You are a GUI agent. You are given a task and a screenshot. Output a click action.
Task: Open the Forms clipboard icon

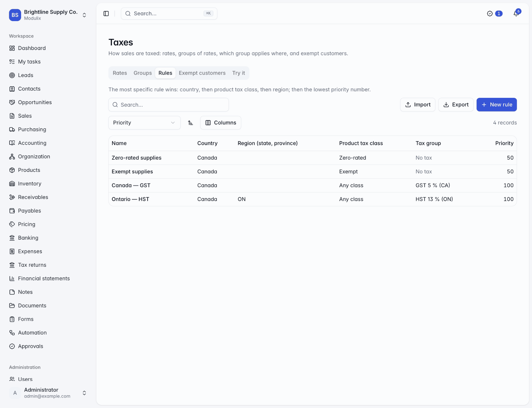pos(12,319)
